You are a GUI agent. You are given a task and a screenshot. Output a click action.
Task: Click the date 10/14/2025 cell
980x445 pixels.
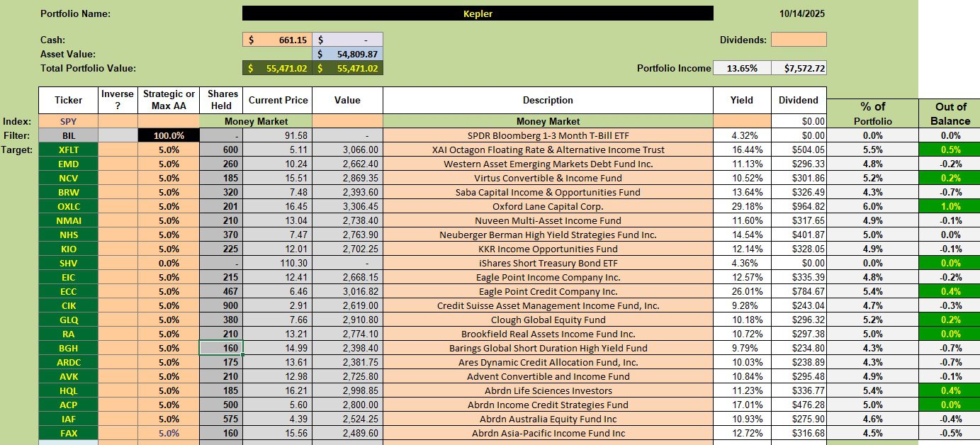pyautogui.click(x=801, y=13)
